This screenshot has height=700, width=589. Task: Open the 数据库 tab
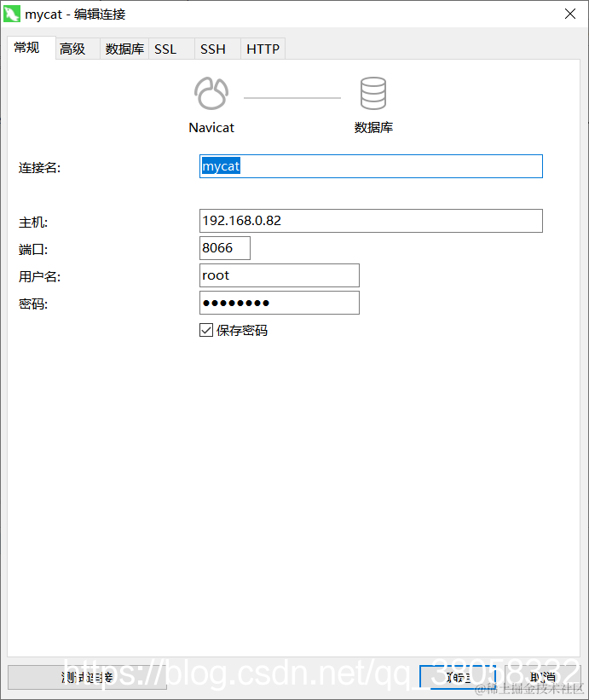pyautogui.click(x=124, y=49)
